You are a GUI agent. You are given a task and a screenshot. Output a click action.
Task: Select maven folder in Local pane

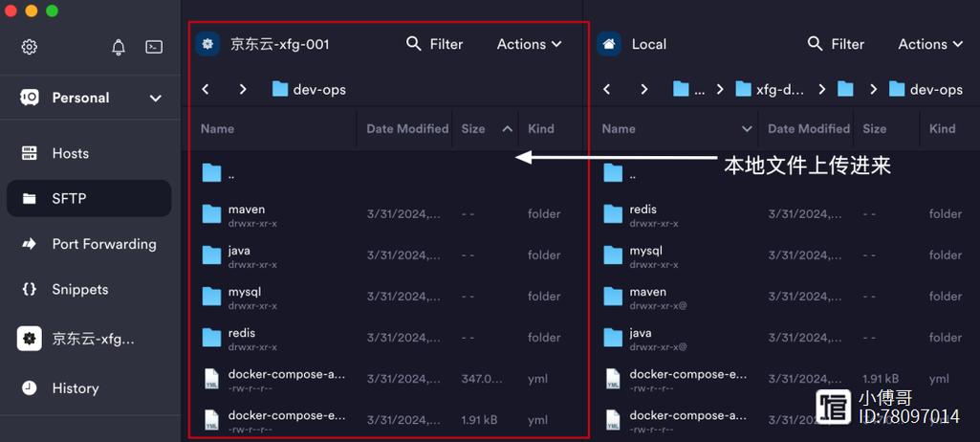(785, 297)
